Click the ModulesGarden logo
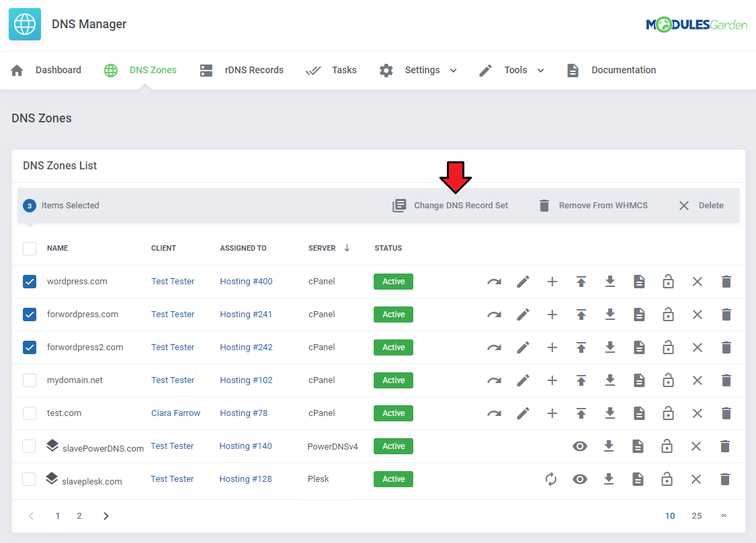This screenshot has width=756, height=543. [696, 25]
